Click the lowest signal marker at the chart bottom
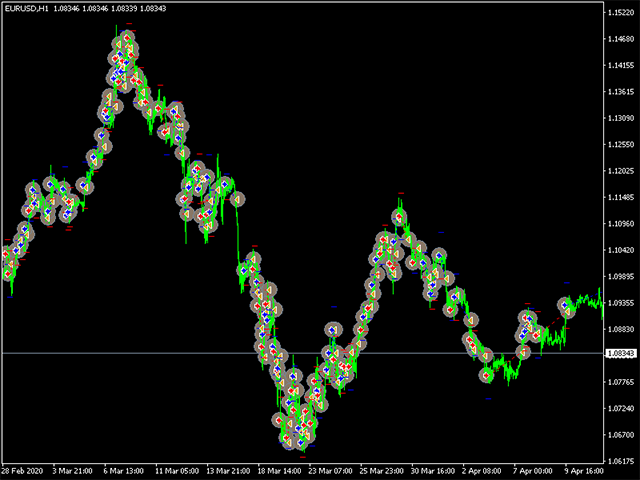Image resolution: width=640 pixels, height=480 pixels. point(287,439)
